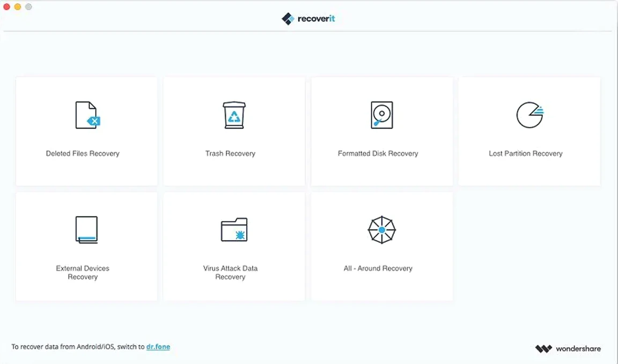Select the 'External Devices Recovery' label
The height and width of the screenshot is (364, 618).
tap(83, 273)
